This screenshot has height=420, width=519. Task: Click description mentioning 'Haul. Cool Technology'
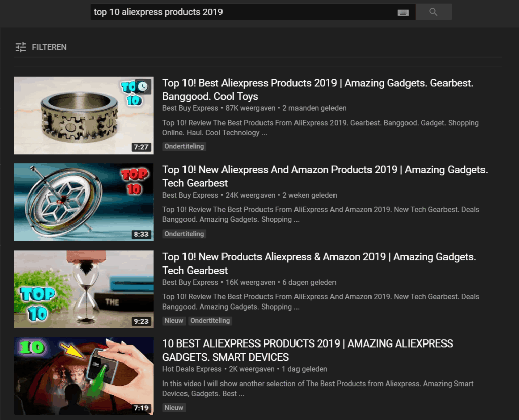tap(320, 128)
